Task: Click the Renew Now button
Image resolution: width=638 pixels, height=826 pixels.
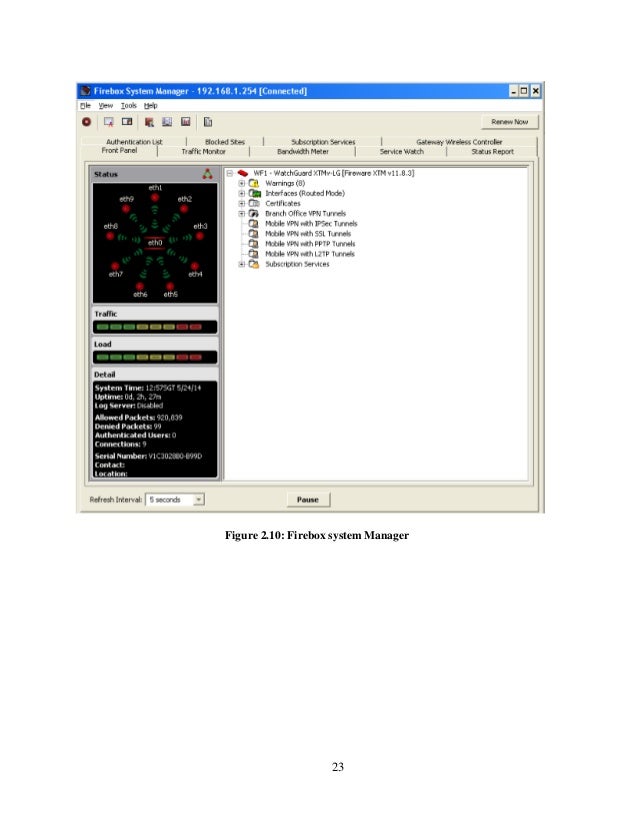Action: [x=509, y=122]
